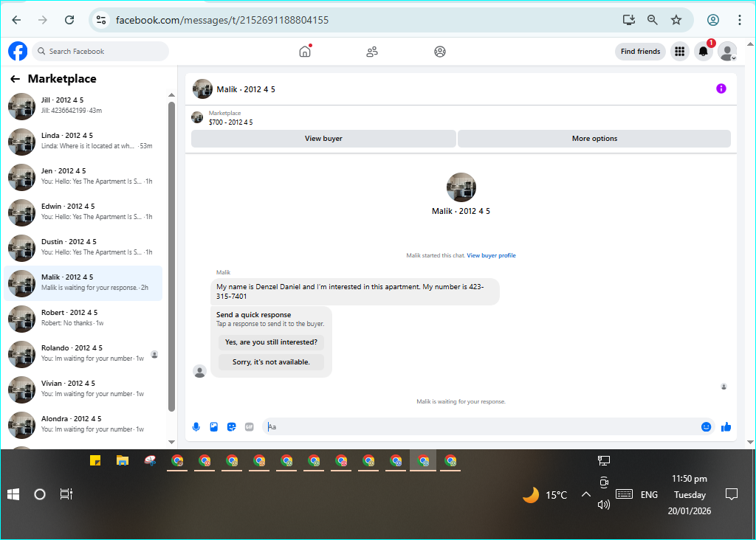Open the Jen · 2012 4 5 chat

click(x=83, y=176)
